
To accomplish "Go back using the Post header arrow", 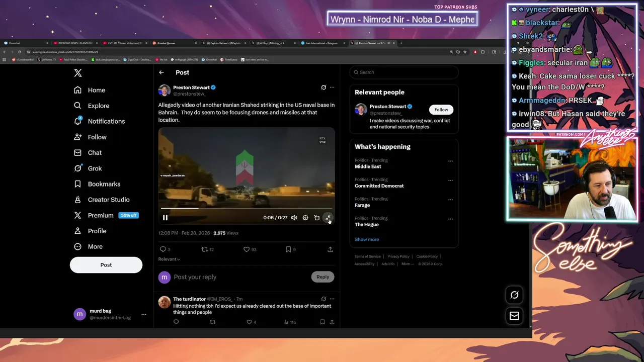I will pos(162,72).
